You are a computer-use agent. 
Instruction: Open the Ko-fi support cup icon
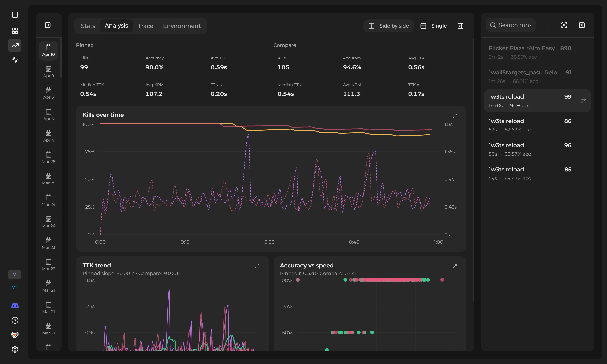15,335
